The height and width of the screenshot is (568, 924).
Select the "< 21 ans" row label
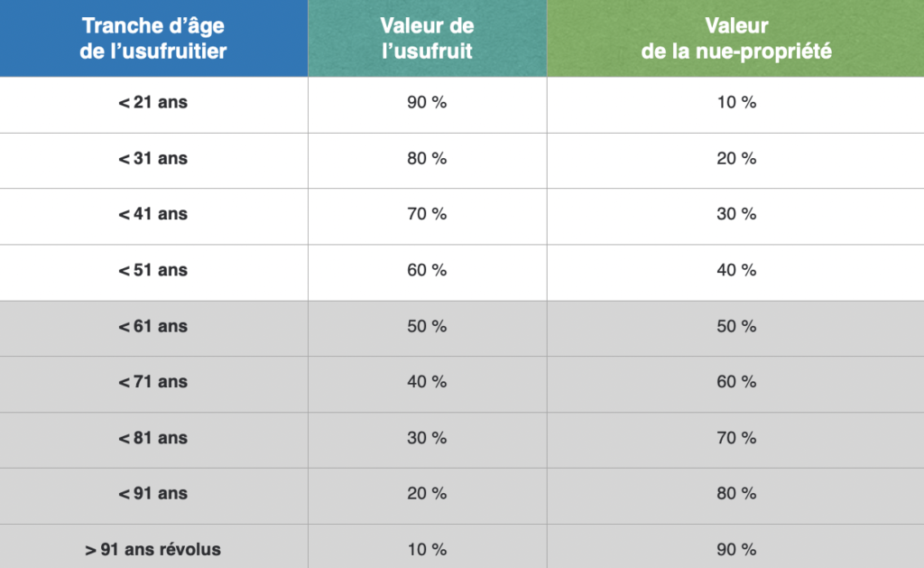tap(153, 103)
